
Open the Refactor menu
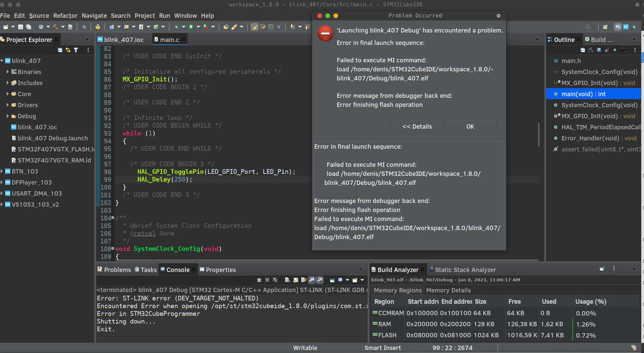click(x=65, y=16)
